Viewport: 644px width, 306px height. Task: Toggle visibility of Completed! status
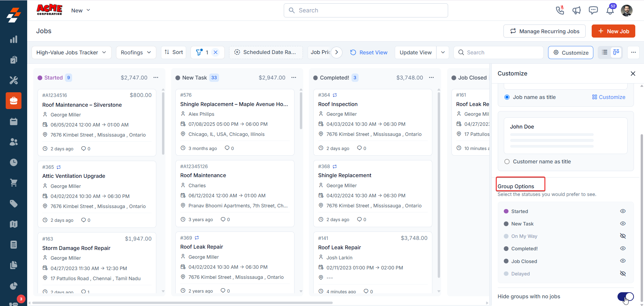623,248
